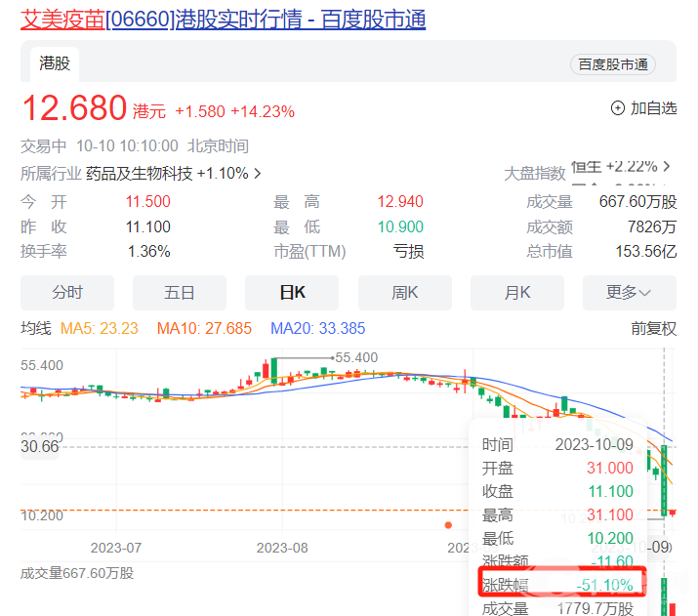Click the MA20: 33.385 indicator
This screenshot has width=698, height=616.
pos(318,328)
